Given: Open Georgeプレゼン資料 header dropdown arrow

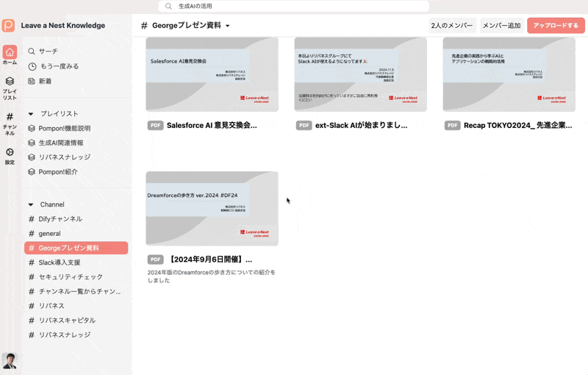Looking at the screenshot, I should (x=228, y=26).
